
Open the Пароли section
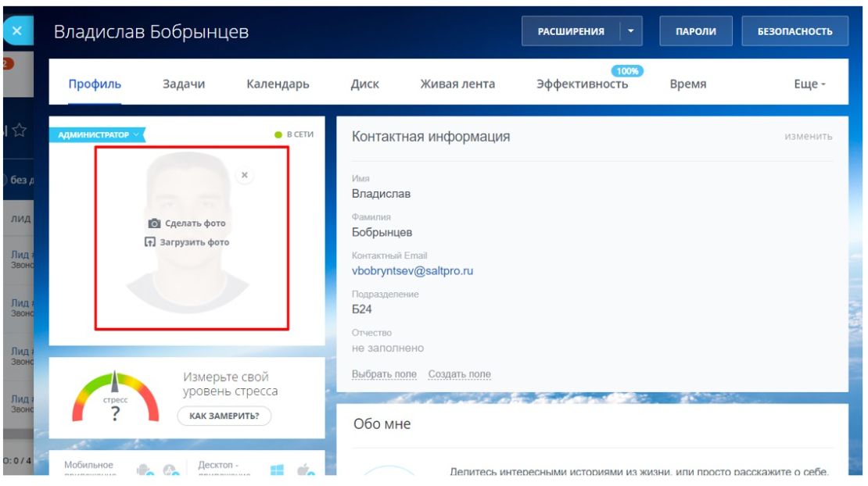[x=696, y=31]
